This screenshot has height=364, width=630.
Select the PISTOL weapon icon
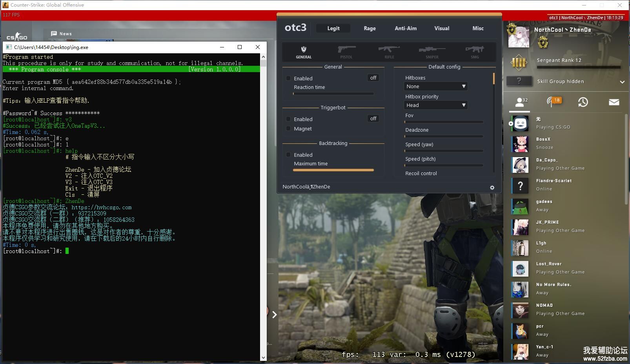346,52
